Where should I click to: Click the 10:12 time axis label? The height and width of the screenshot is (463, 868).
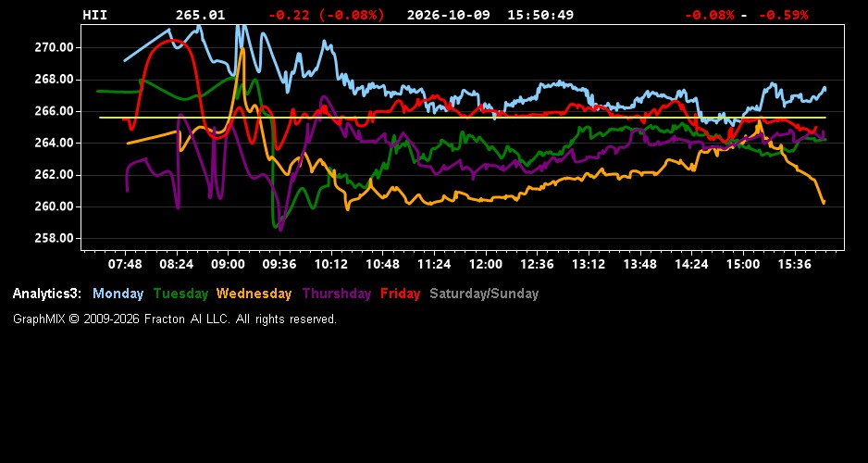tap(331, 264)
